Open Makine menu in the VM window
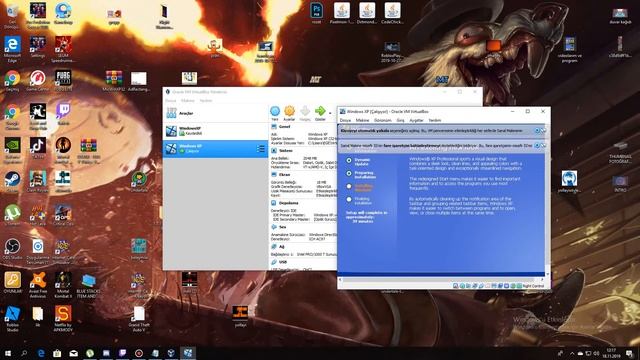 tap(362, 120)
